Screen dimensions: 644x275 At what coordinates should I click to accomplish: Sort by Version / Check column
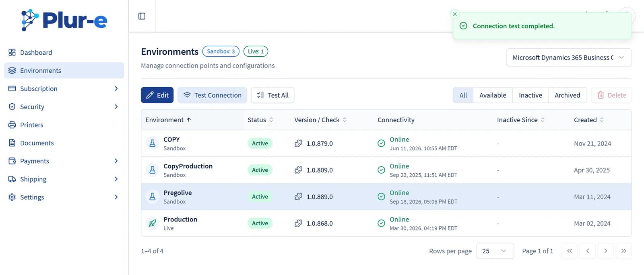point(320,120)
